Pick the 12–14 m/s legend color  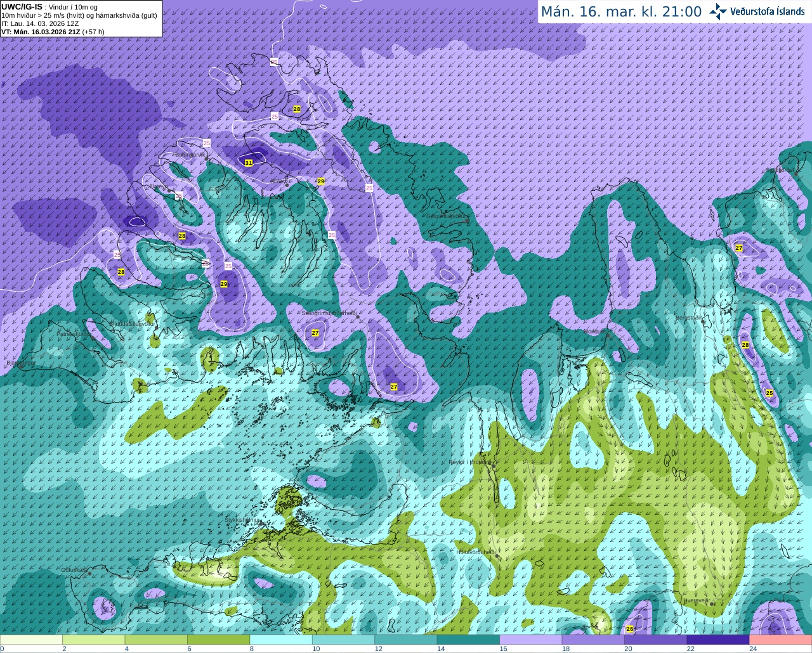click(x=406, y=640)
